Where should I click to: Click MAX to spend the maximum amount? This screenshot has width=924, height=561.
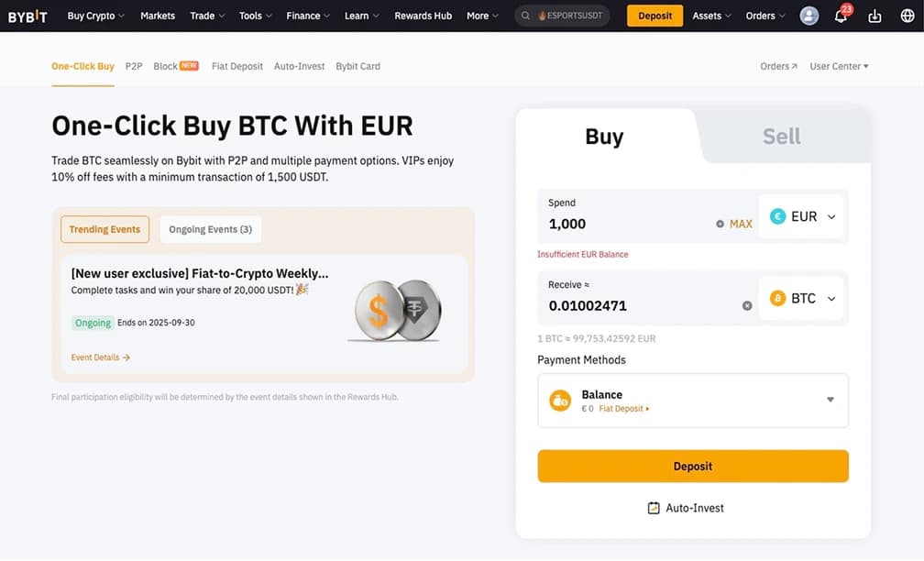pos(742,223)
